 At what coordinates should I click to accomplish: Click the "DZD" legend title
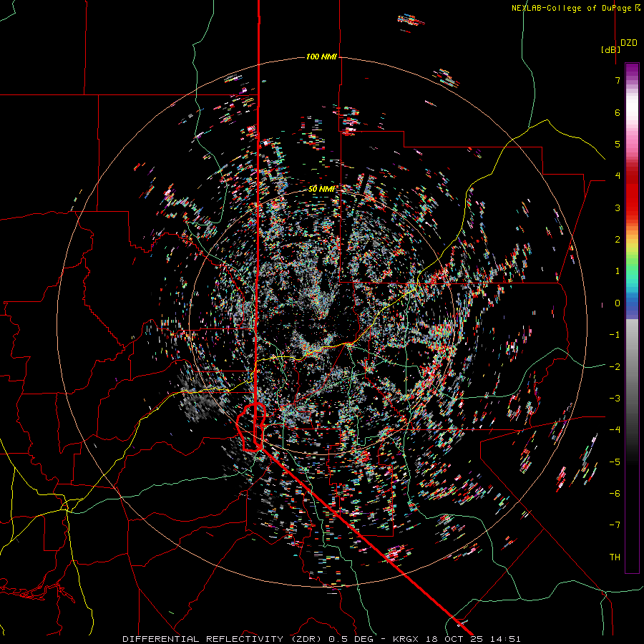click(x=629, y=43)
